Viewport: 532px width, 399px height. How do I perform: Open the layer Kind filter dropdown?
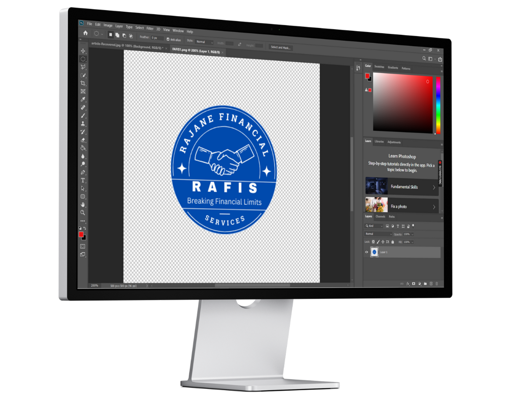374,226
